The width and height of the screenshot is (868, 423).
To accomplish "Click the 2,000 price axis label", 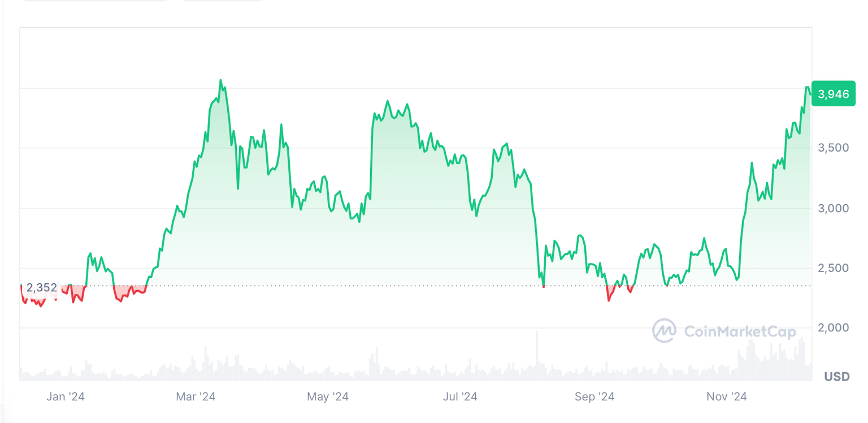I will [x=834, y=328].
